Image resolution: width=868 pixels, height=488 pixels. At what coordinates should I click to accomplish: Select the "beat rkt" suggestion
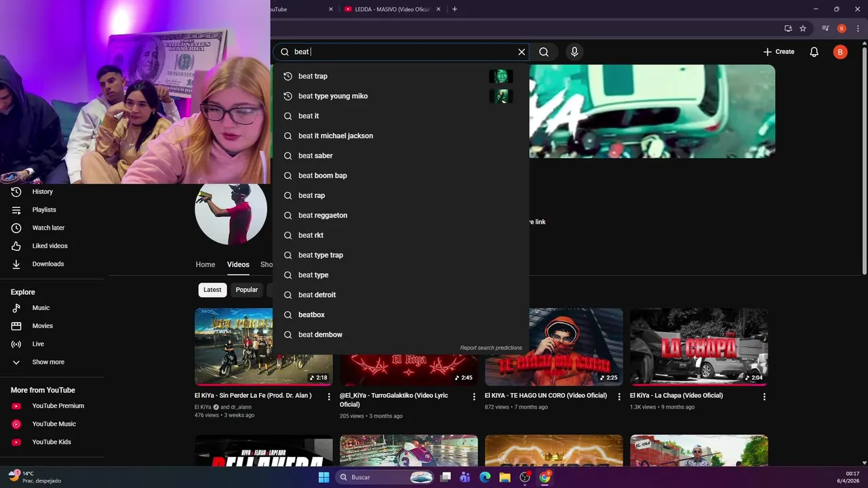tap(400, 235)
